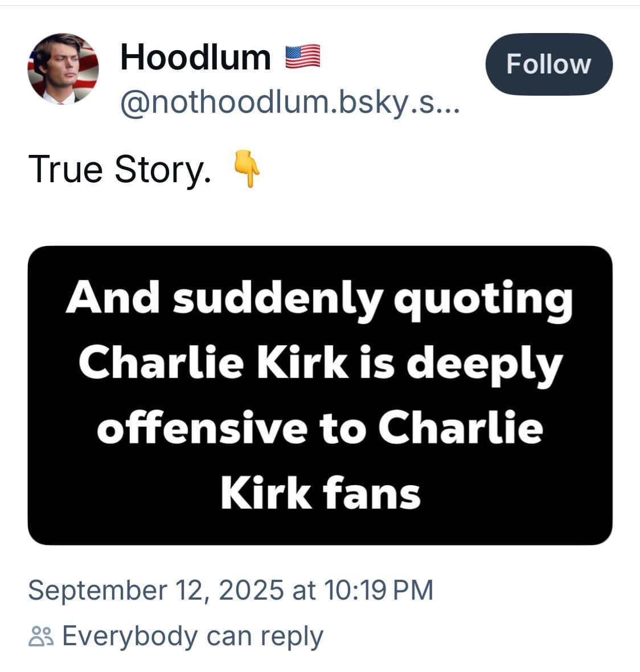Screen dimensions: 640x672
Task: Tap the word "Everybody" below the timestamp
Action: click(130, 637)
